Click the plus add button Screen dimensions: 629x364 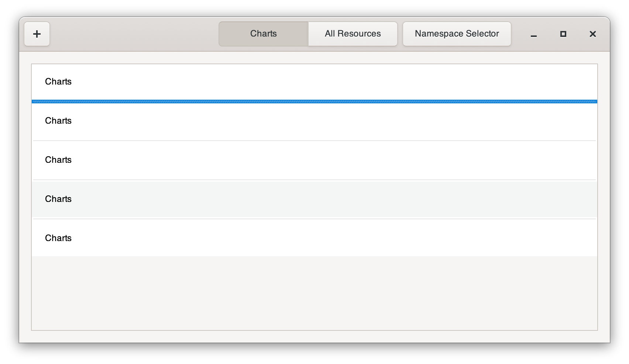tap(37, 34)
